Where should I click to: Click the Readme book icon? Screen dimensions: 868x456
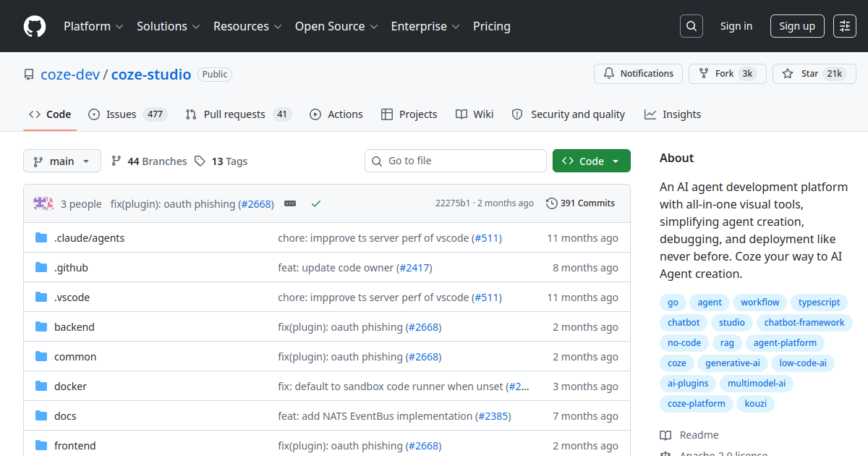tap(665, 435)
